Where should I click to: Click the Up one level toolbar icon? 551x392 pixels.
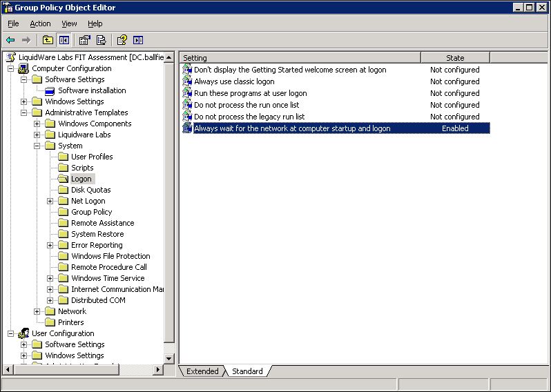coord(47,40)
